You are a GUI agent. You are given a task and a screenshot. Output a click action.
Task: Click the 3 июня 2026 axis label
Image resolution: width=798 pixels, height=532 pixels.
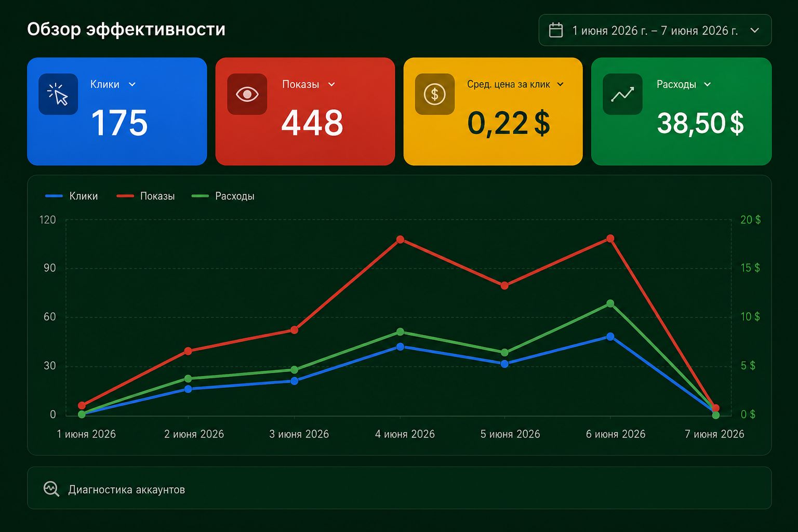click(299, 434)
